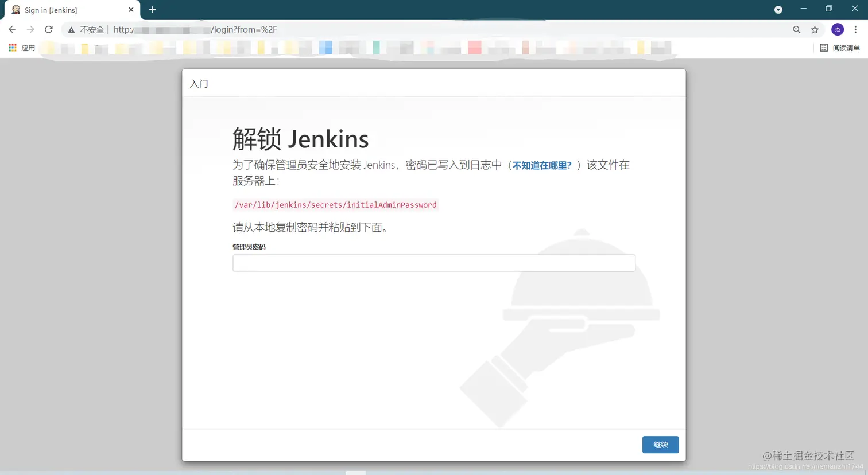
Task: Click the initialAdminPassword file path text
Action: 335,205
